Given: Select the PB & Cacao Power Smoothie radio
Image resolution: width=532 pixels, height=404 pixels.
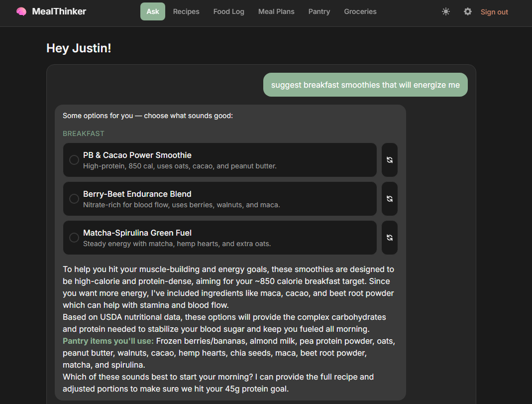Looking at the screenshot, I should pos(74,160).
